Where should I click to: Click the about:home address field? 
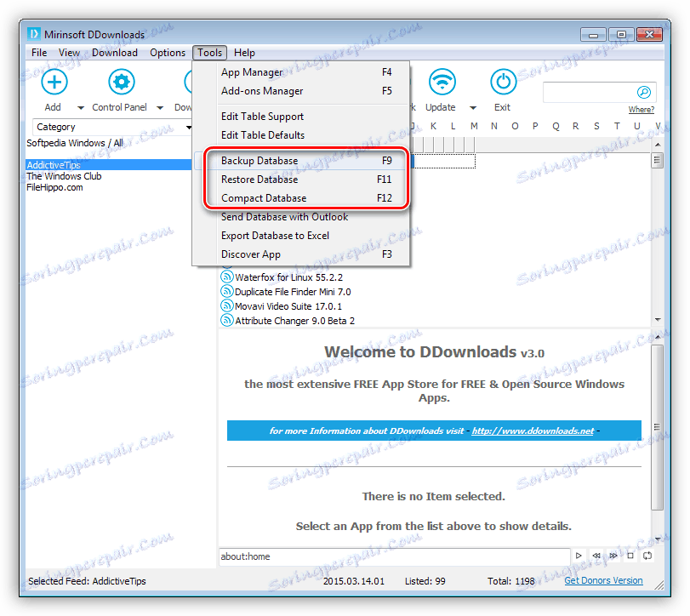394,556
